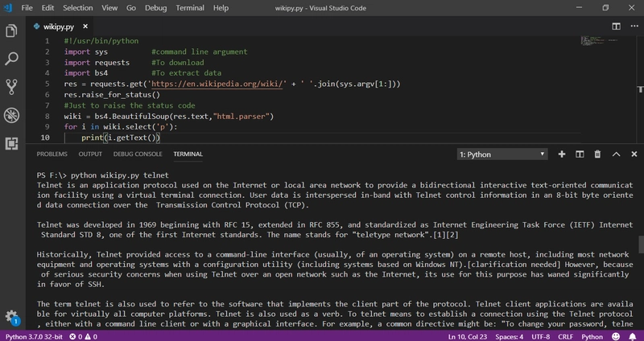Click the VS Code logo in title bar
This screenshot has width=644, height=341.
pos(7,8)
